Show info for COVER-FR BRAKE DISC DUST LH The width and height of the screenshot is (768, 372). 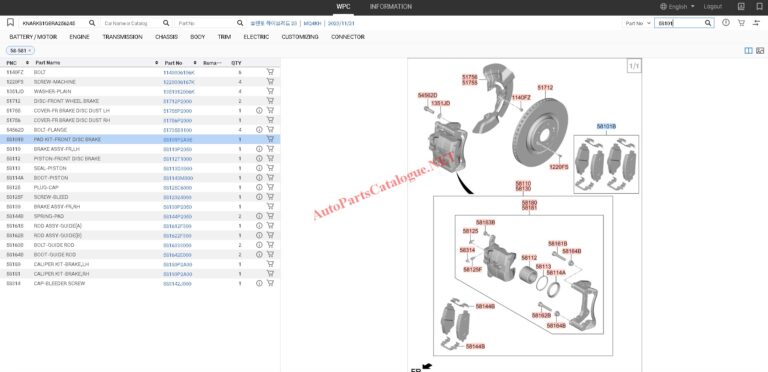click(x=259, y=111)
